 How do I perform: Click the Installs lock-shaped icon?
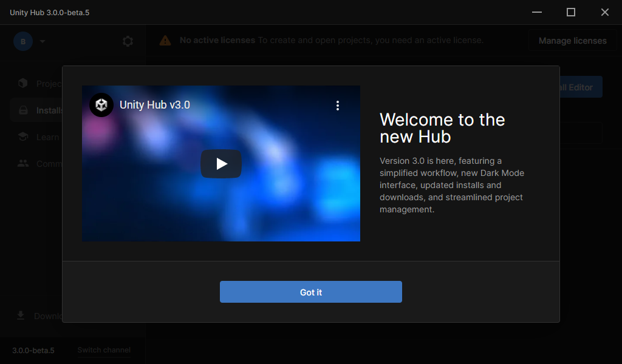tap(23, 110)
